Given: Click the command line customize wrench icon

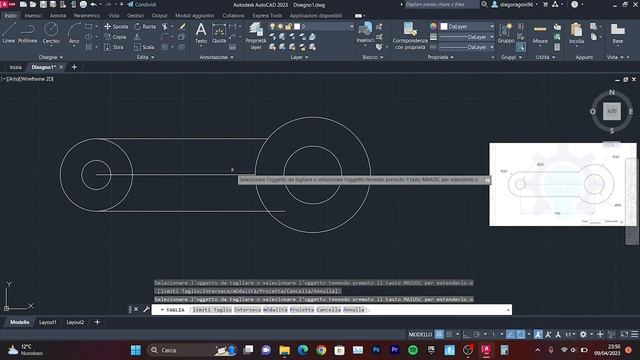Looking at the screenshot, I should (x=146, y=309).
